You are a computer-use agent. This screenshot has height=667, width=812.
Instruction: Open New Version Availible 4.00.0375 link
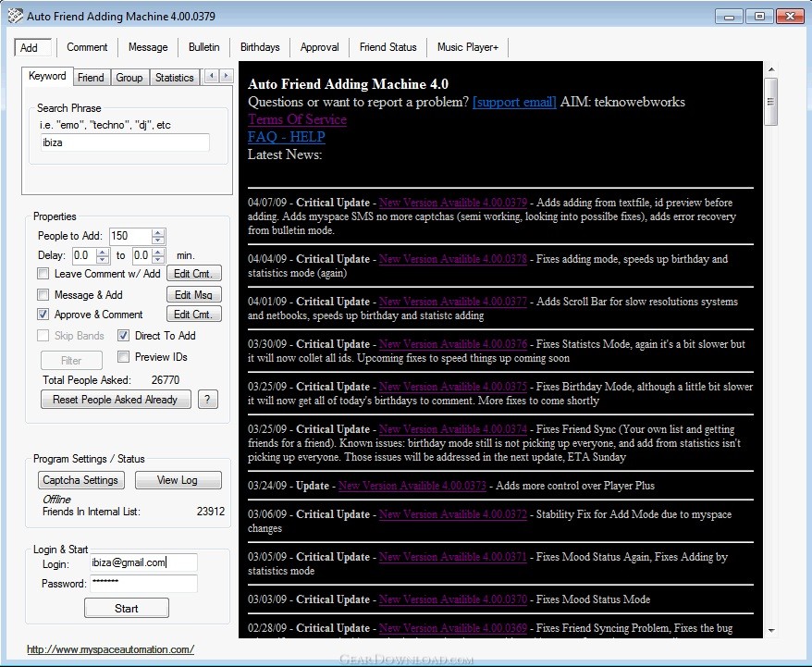453,387
